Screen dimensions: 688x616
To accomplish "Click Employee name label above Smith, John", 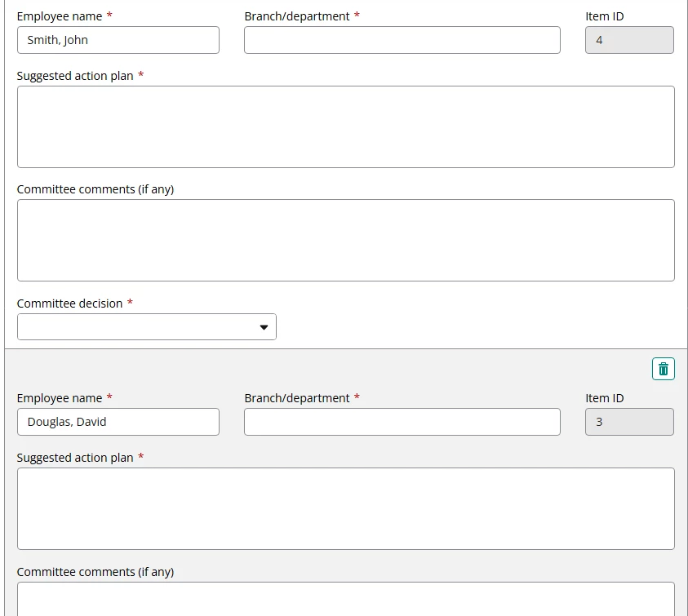I will point(60,16).
